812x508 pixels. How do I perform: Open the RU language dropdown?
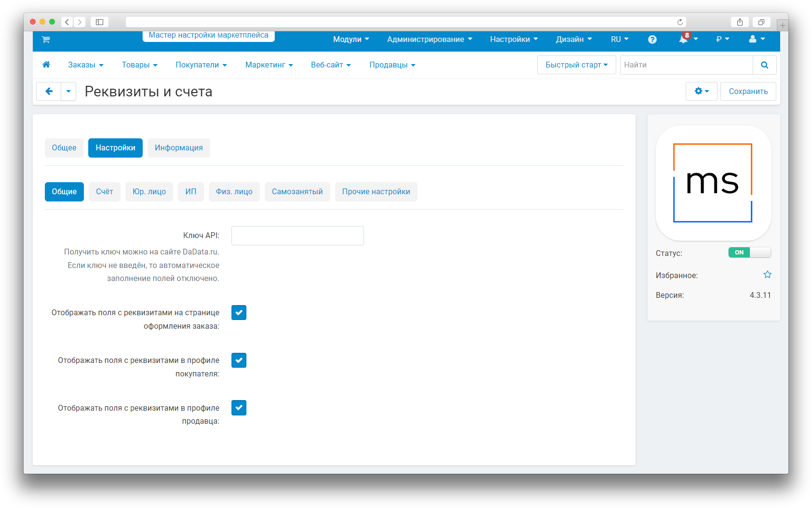(619, 40)
